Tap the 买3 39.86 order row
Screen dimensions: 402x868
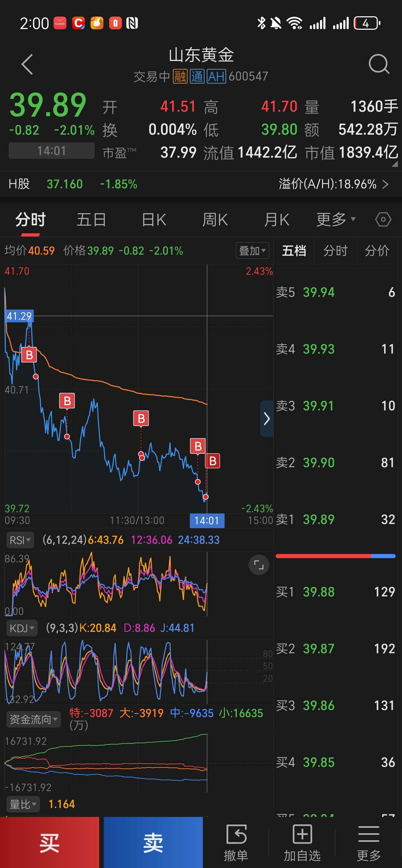pos(335,705)
